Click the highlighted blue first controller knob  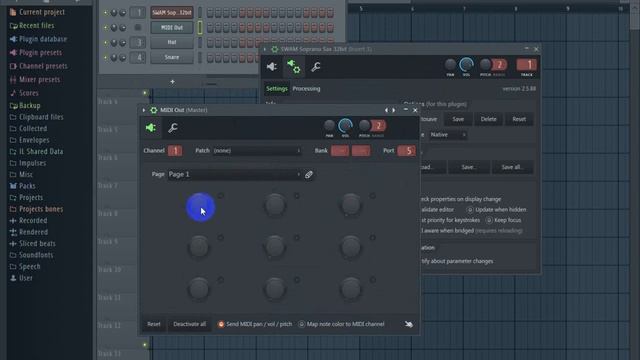pyautogui.click(x=200, y=207)
